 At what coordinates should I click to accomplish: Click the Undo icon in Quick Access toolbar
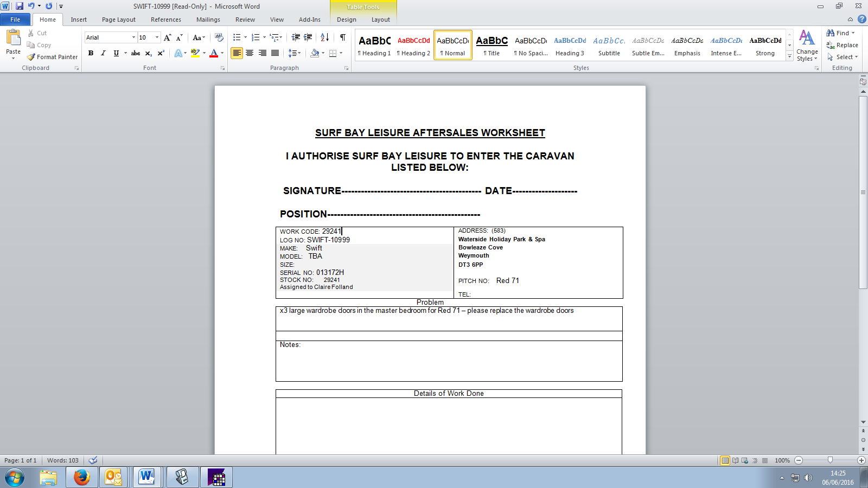coord(31,6)
